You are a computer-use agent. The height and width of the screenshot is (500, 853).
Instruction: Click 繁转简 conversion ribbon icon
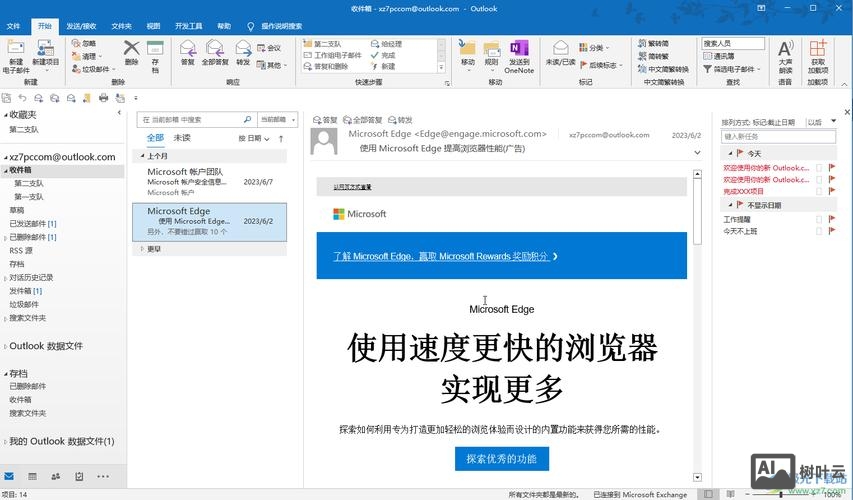[642, 43]
